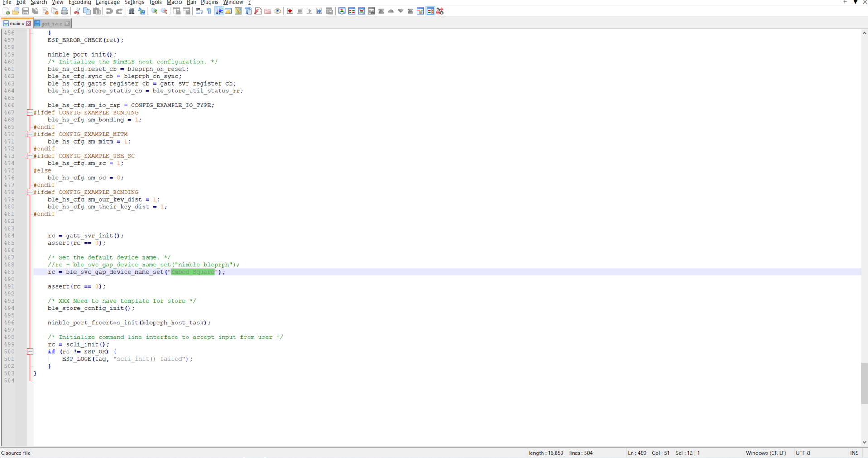Open the Macro menu
The image size is (868, 458).
click(174, 2)
